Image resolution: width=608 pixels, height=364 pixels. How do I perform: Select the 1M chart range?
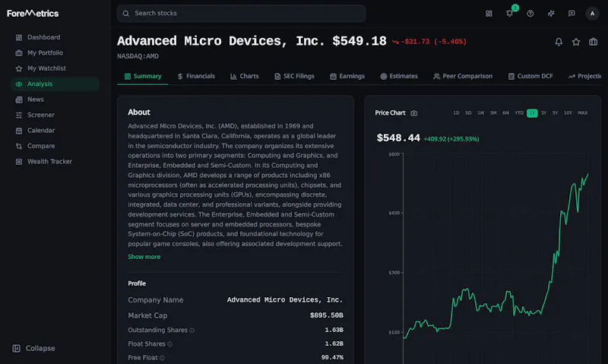click(481, 112)
